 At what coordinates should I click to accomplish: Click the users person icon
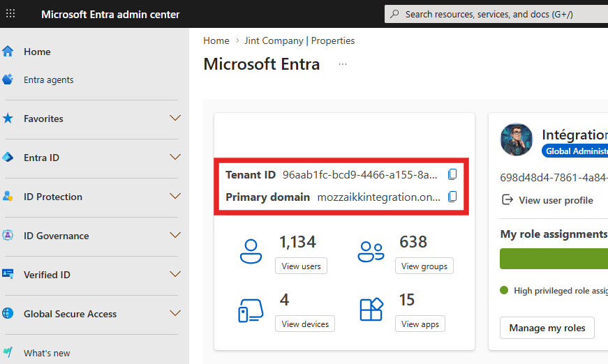[x=251, y=251]
